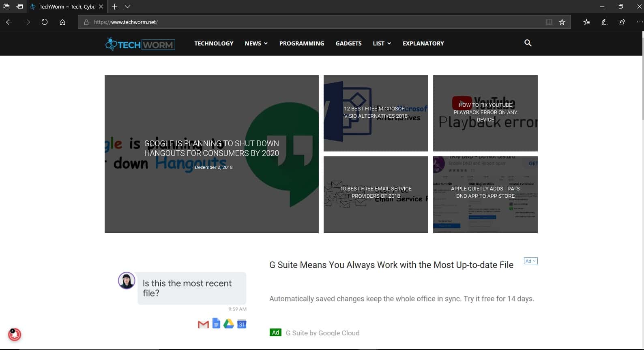
Task: Open G Suite by Google Cloud ad link
Action: [322, 333]
